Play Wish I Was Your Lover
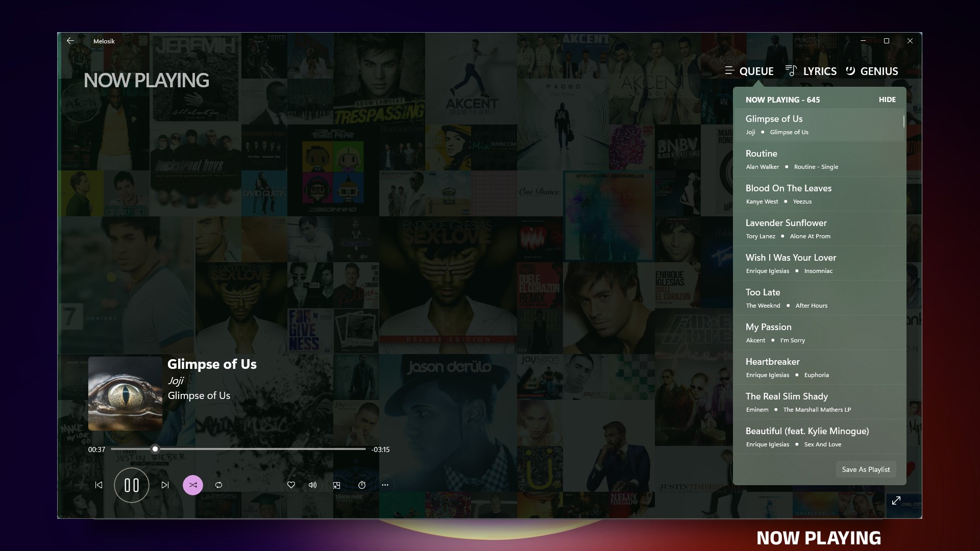Screen dimensions: 980x551 [x=819, y=263]
